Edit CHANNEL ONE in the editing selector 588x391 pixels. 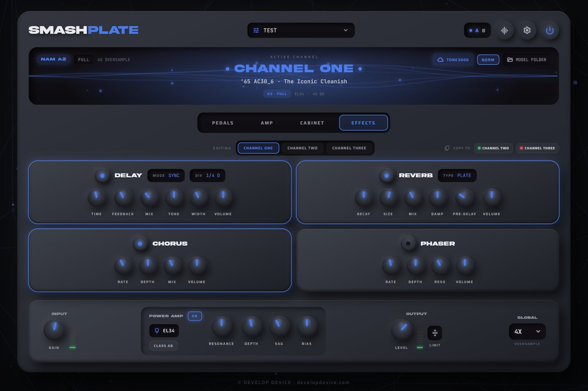[258, 148]
